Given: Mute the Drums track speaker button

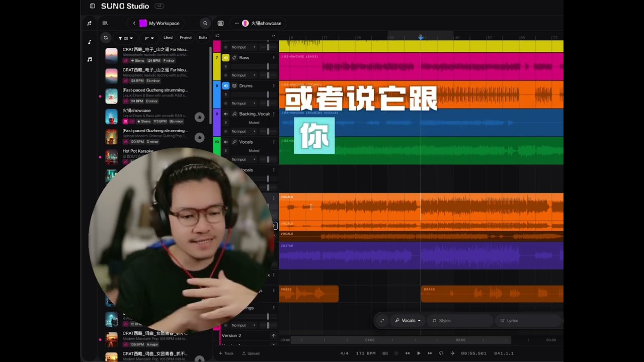Looking at the screenshot, I should (225, 86).
